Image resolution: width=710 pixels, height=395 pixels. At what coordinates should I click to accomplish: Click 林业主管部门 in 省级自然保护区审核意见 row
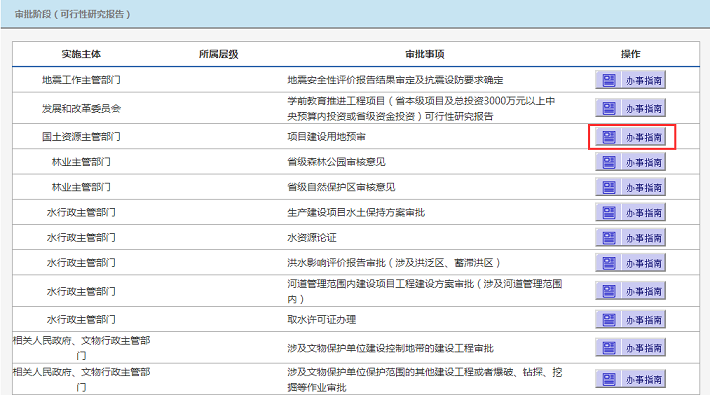(81, 188)
